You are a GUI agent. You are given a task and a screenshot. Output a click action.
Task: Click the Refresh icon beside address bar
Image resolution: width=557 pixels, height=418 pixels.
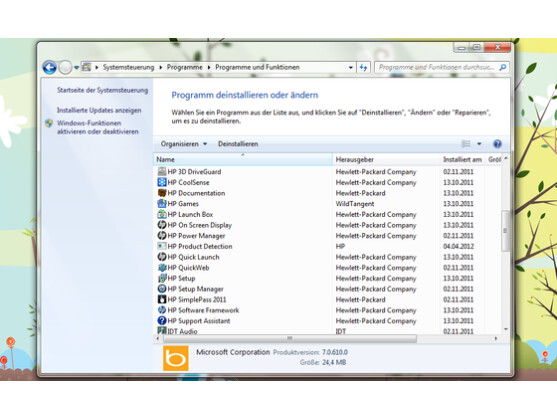tap(363, 67)
